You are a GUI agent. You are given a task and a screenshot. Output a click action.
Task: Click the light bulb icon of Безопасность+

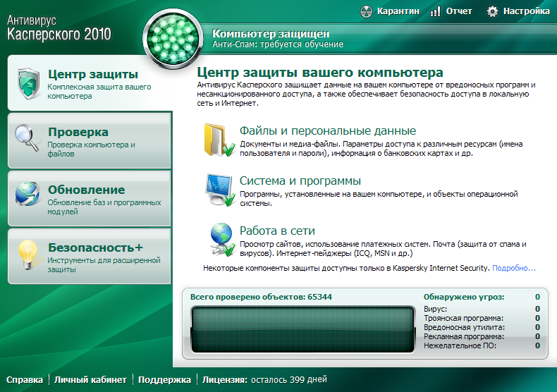(x=27, y=255)
